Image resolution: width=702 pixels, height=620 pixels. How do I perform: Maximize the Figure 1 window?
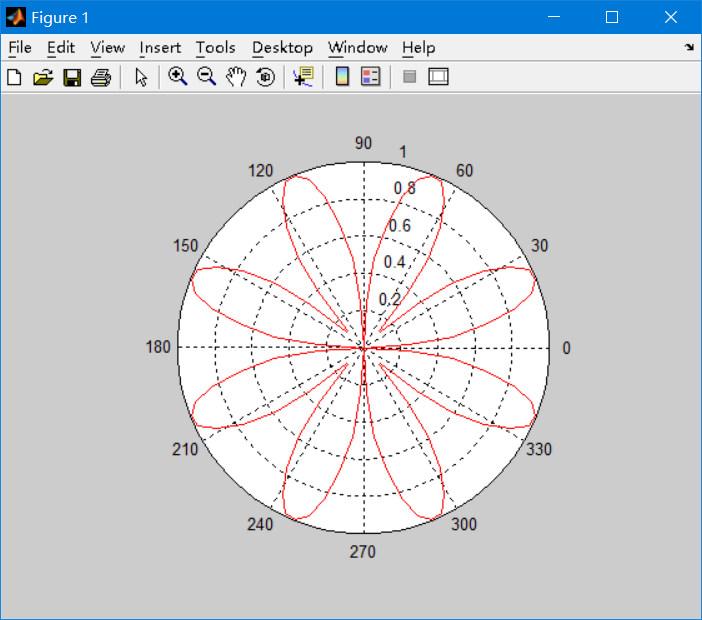612,17
